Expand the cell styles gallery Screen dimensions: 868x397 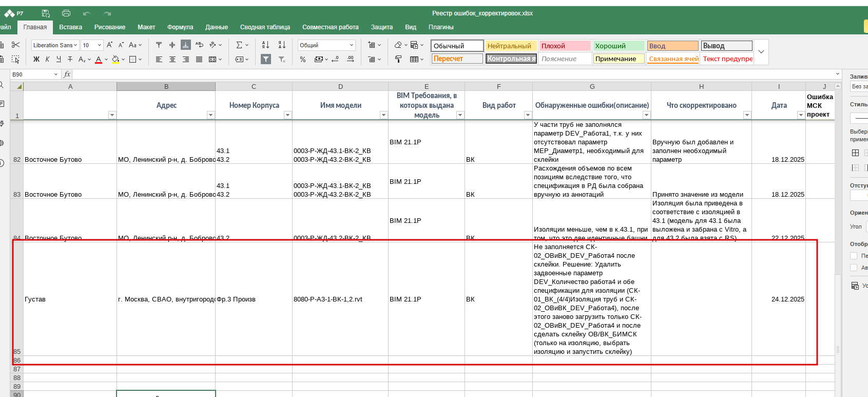pyautogui.click(x=761, y=52)
